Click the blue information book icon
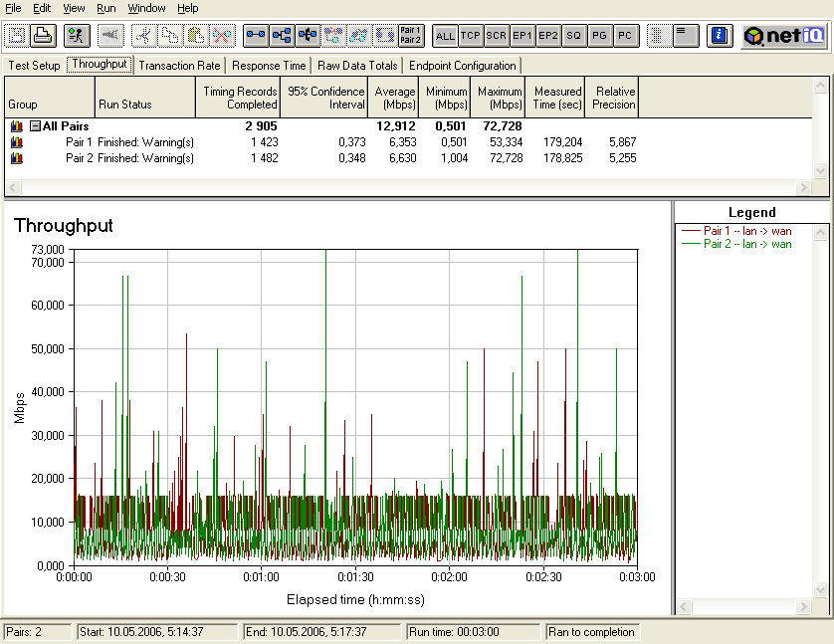 (x=719, y=36)
